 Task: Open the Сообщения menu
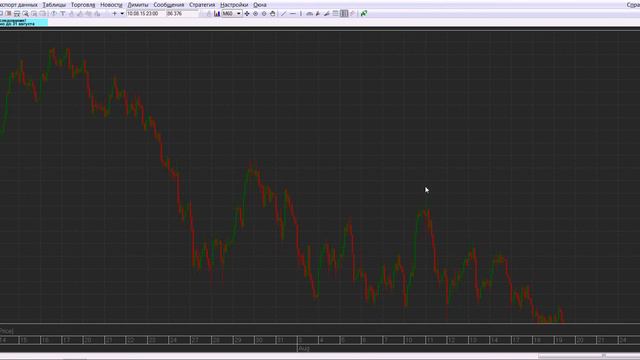pos(169,5)
